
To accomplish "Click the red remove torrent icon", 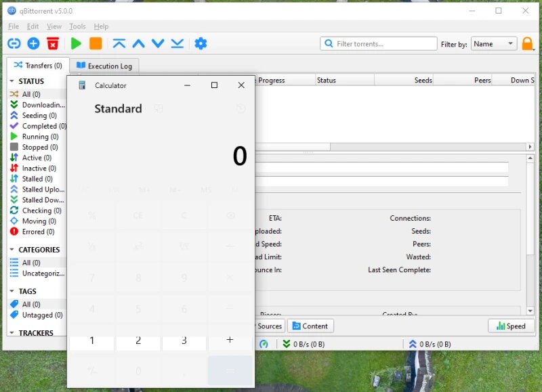I will (53, 43).
